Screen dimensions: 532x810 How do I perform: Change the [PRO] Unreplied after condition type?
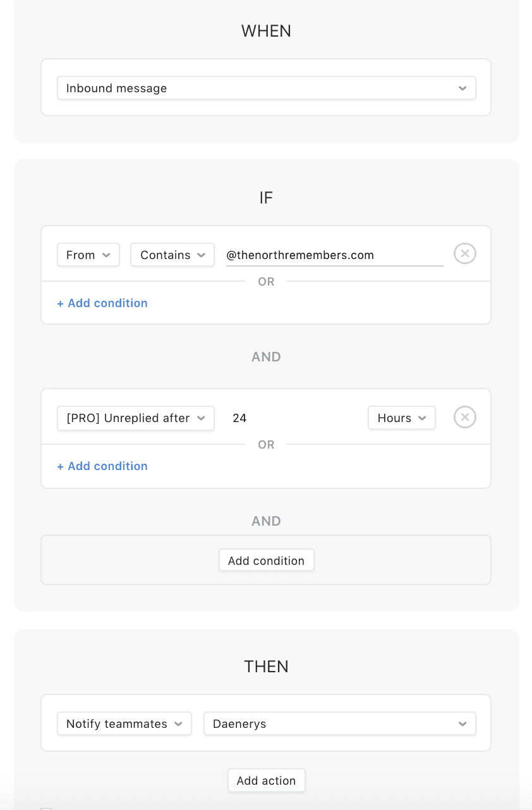(x=136, y=418)
